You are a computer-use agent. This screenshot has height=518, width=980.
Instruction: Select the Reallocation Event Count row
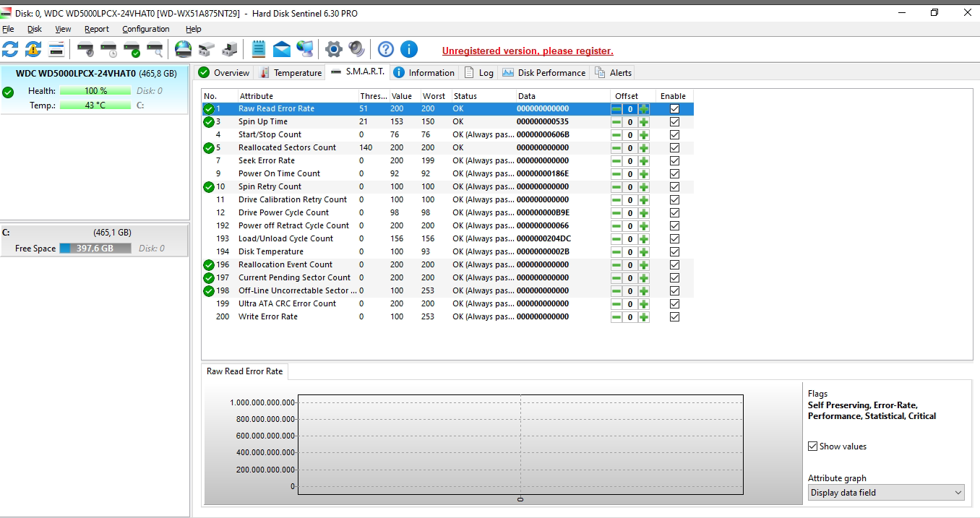point(447,265)
